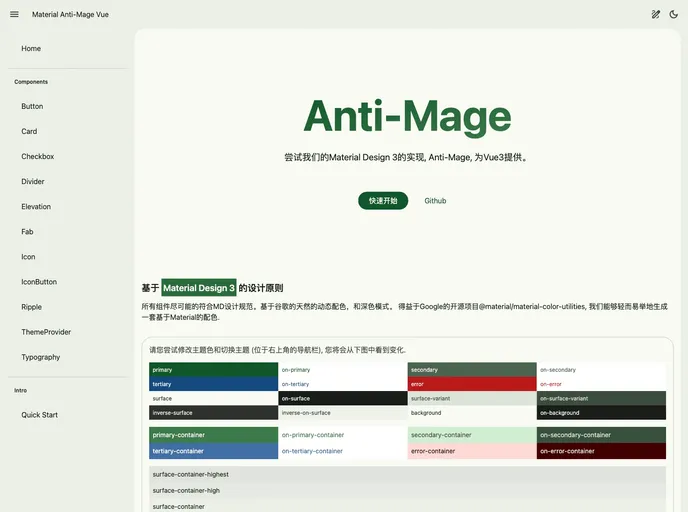This screenshot has width=688, height=512.
Task: Click the theme color picker icon
Action: point(656,15)
